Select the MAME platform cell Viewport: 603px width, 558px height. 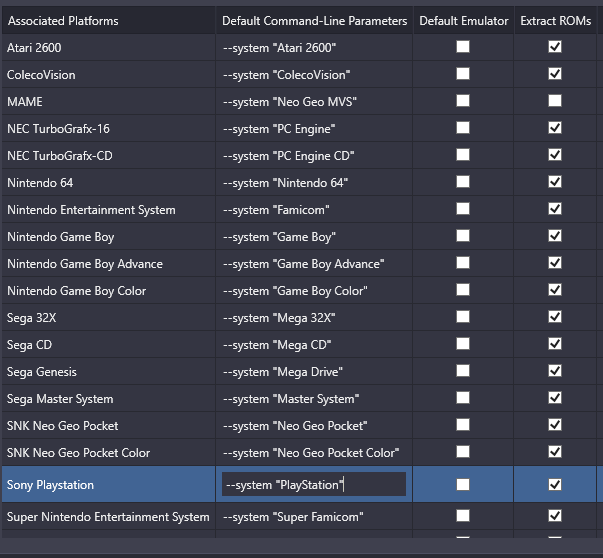tap(108, 102)
